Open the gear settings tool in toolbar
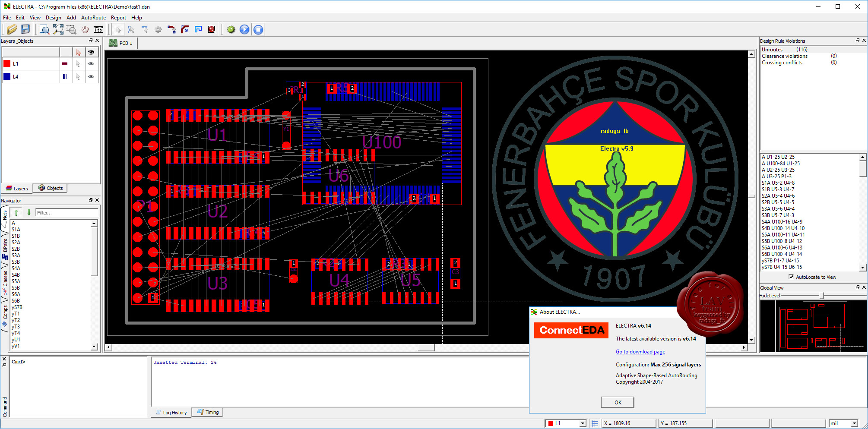 pyautogui.click(x=158, y=29)
